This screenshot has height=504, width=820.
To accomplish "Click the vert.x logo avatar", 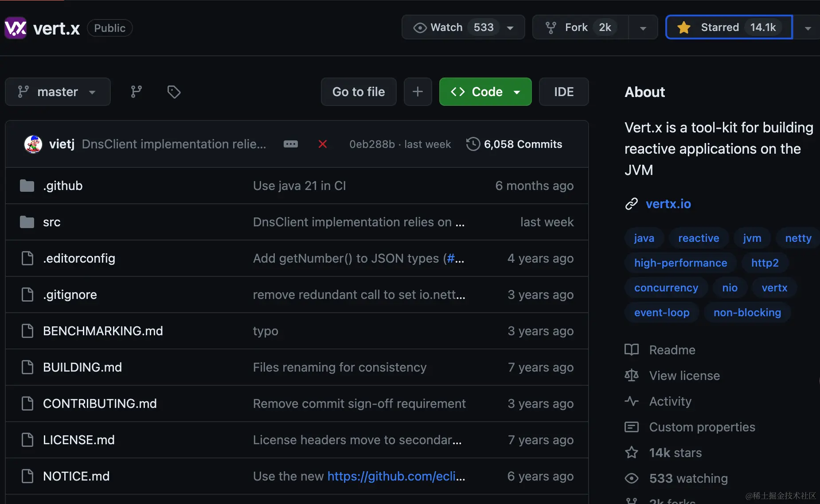I will (16, 28).
